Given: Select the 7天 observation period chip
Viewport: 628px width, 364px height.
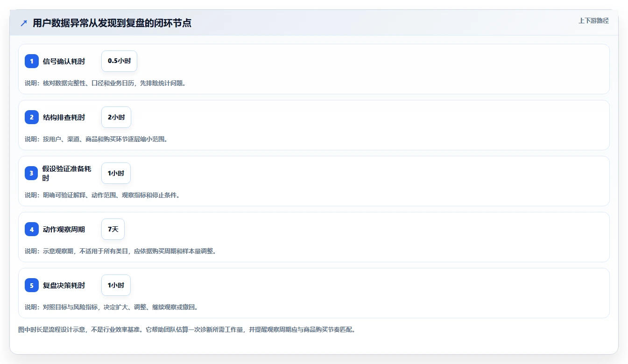Looking at the screenshot, I should point(113,229).
